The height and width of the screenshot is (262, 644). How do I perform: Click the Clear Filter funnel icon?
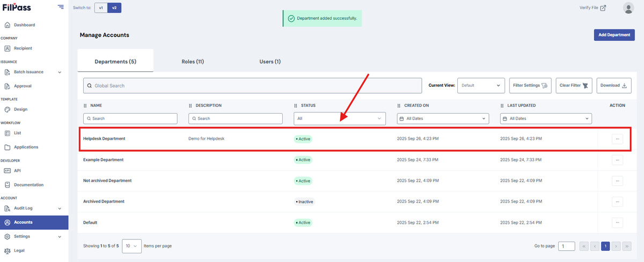586,86
